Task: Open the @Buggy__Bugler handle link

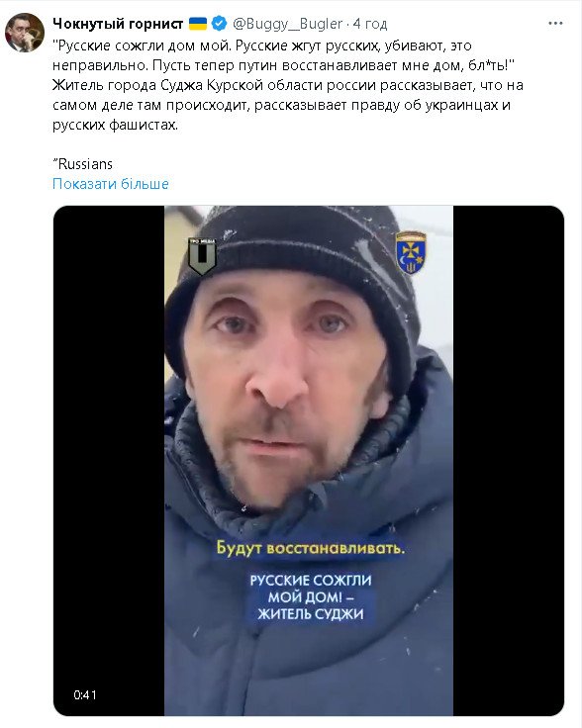Action: (287, 23)
